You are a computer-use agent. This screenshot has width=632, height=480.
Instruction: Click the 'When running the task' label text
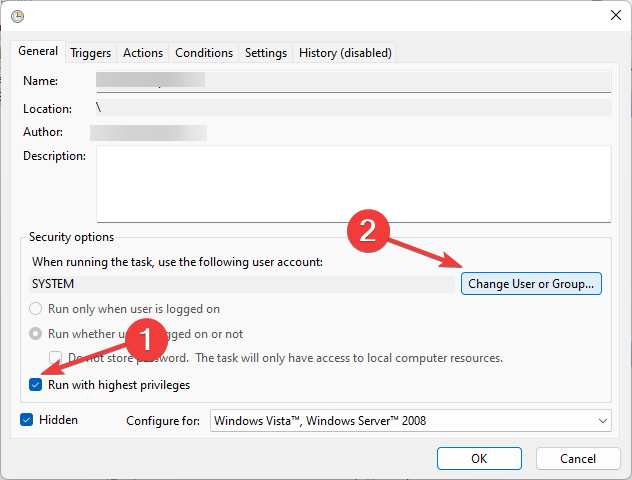(177, 262)
